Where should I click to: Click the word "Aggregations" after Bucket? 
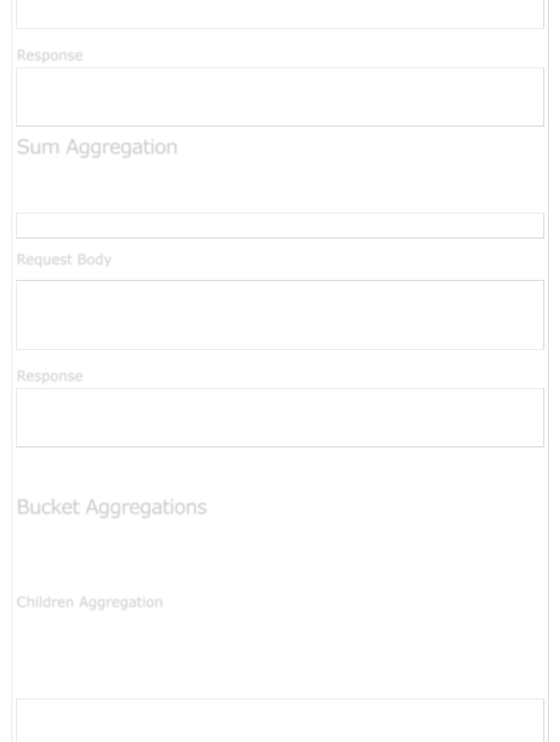[x=146, y=507]
